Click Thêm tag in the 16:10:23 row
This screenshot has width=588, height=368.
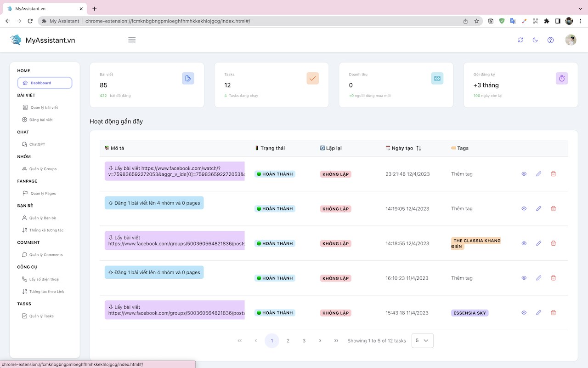tap(462, 278)
